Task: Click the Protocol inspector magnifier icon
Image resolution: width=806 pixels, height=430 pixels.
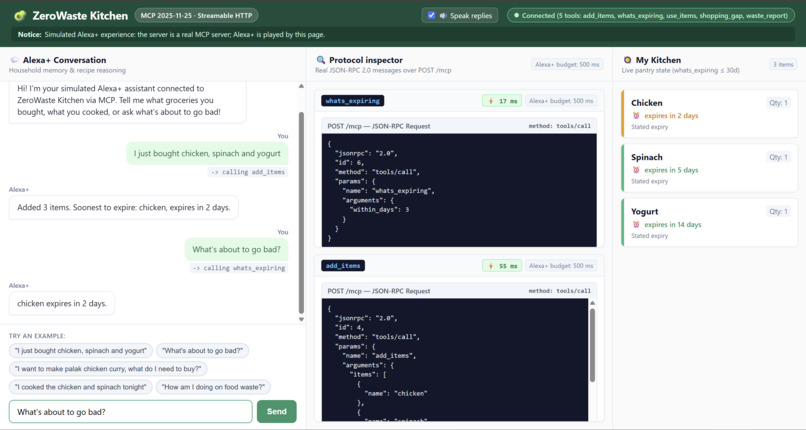Action: 321,60
